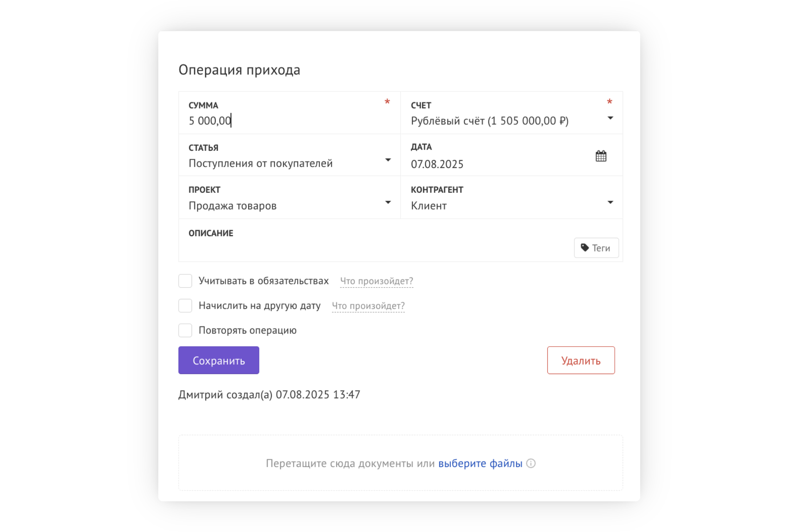Open the calendar date picker icon
Screen dimensions: 798x532
[601, 156]
